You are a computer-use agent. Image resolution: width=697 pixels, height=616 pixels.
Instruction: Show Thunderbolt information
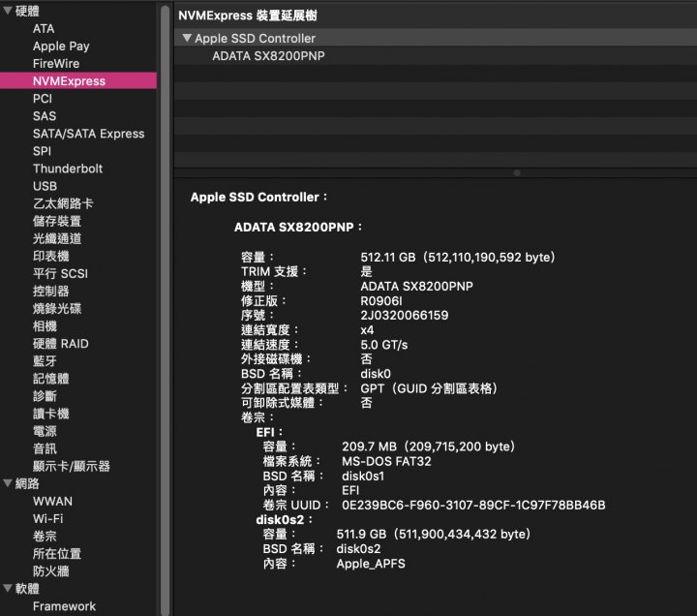click(68, 169)
